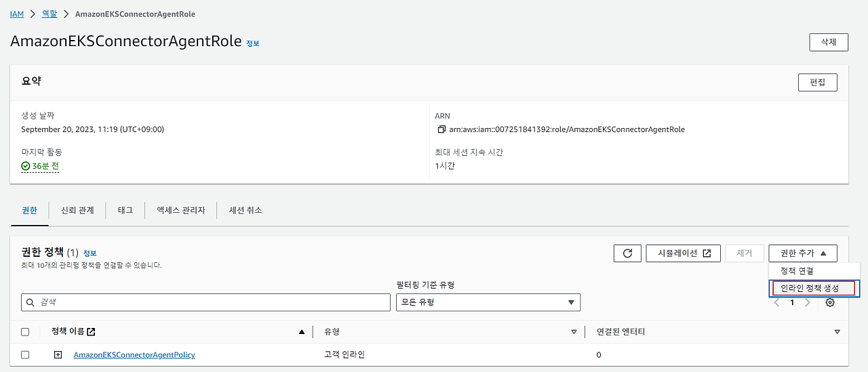Copy the role ARN with copy icon
Image resolution: width=868 pixels, height=372 pixels.
(441, 129)
